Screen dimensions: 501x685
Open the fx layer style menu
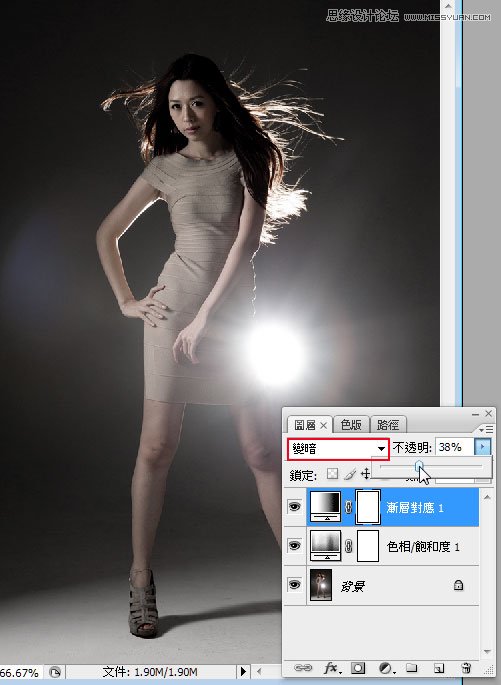tap(332, 668)
